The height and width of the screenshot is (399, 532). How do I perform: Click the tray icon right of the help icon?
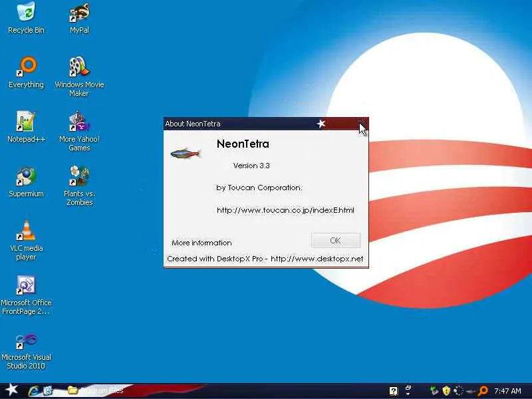coord(408,390)
